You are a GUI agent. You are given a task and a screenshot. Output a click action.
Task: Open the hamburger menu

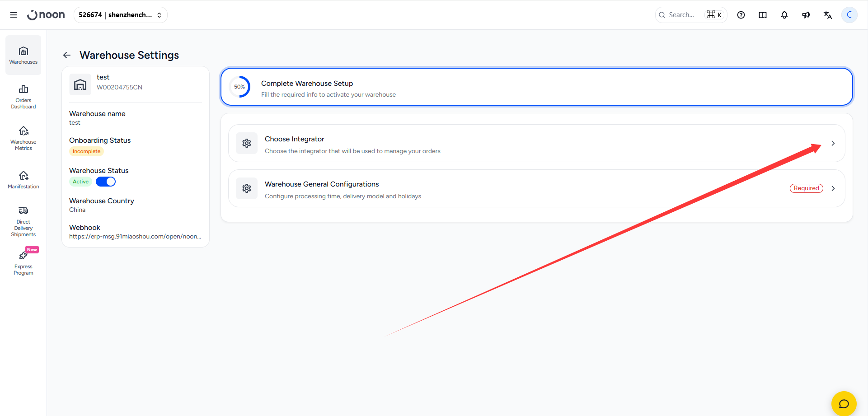point(14,15)
